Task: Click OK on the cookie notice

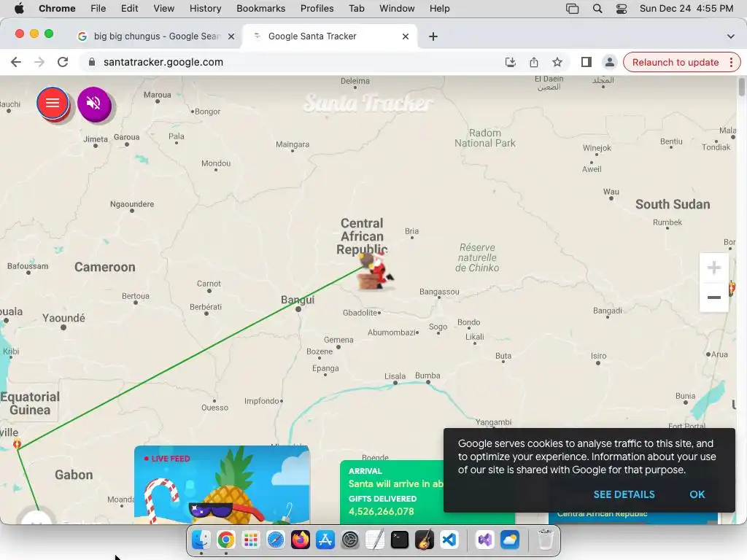Action: point(697,494)
